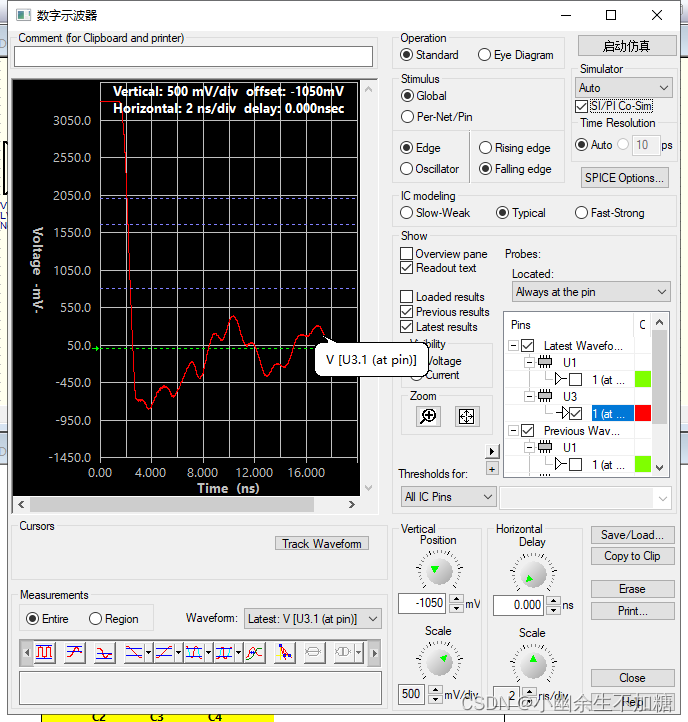The image size is (688, 722).
Task: Uncheck Previous results
Action: click(406, 312)
